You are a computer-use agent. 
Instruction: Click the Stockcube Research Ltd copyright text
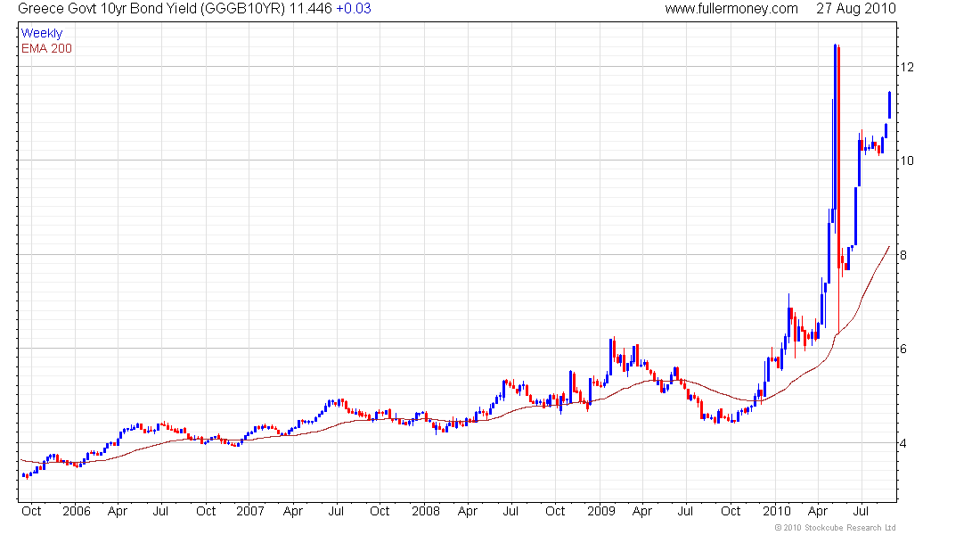pyautogui.click(x=835, y=528)
